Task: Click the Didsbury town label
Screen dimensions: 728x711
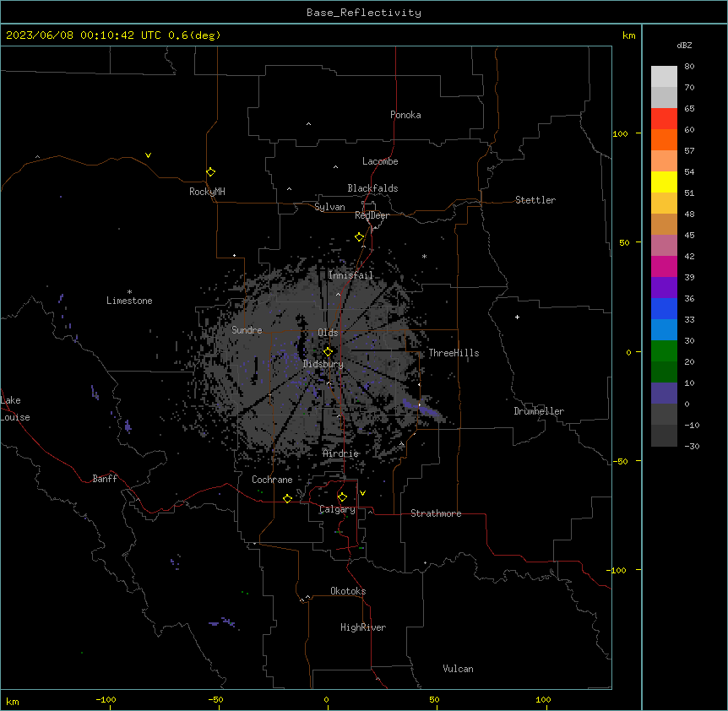Action: [323, 364]
